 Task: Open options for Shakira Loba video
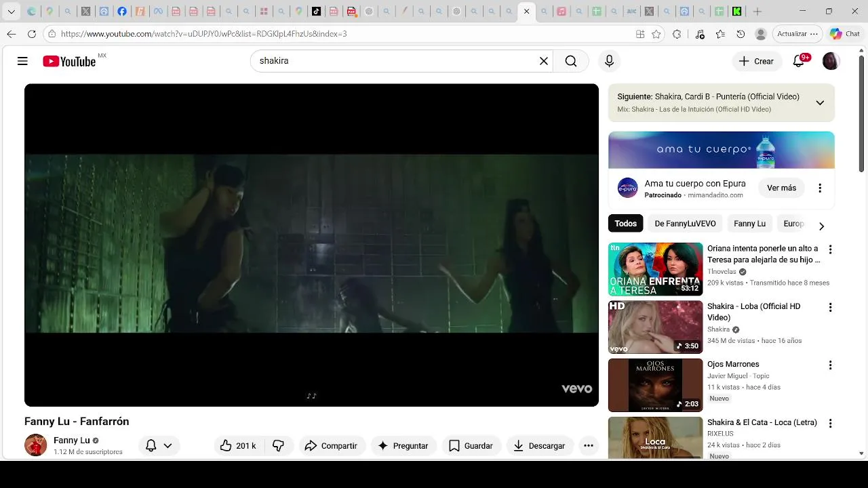click(830, 307)
